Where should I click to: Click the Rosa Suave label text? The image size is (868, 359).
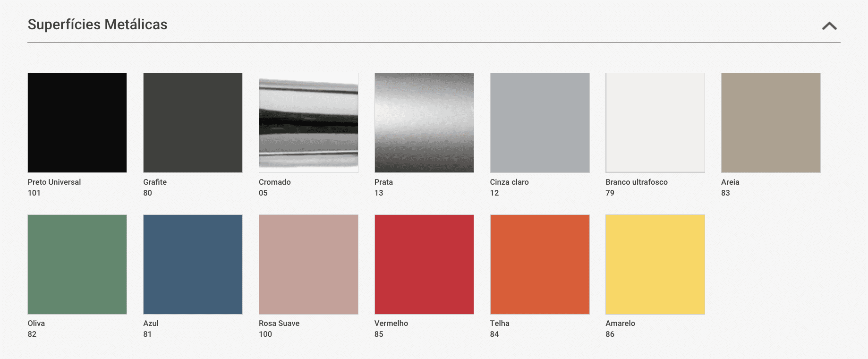coord(279,323)
